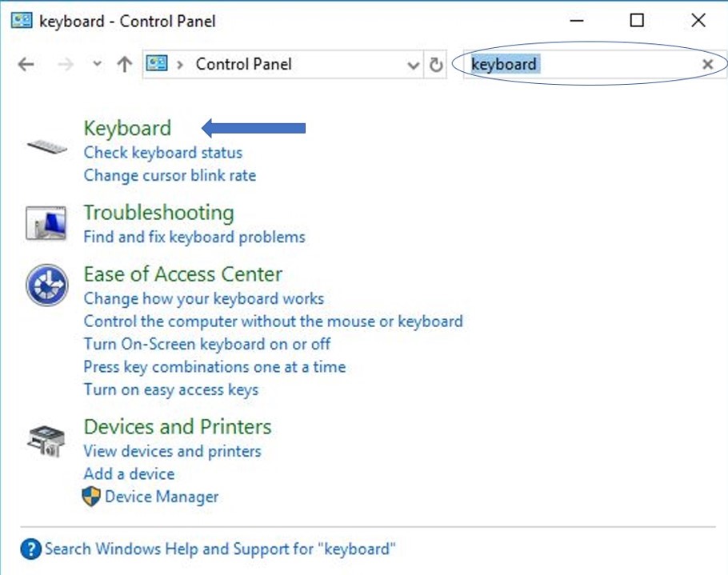Viewport: 728px width, 575px height.
Task: Expand the address bar history dropdown
Action: (x=414, y=65)
